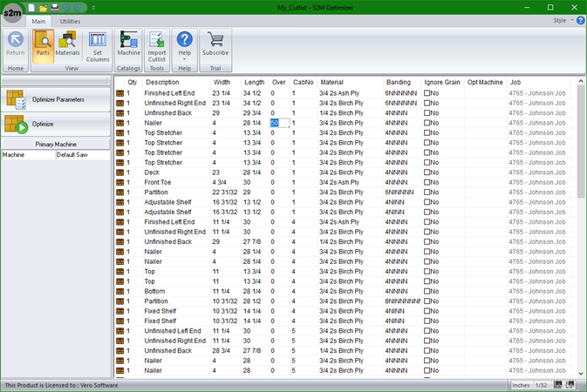The image size is (587, 392).
Task: Toggle Ignore Grain checkbox for Unfinished Right End 23 1/4
Action: click(x=427, y=104)
